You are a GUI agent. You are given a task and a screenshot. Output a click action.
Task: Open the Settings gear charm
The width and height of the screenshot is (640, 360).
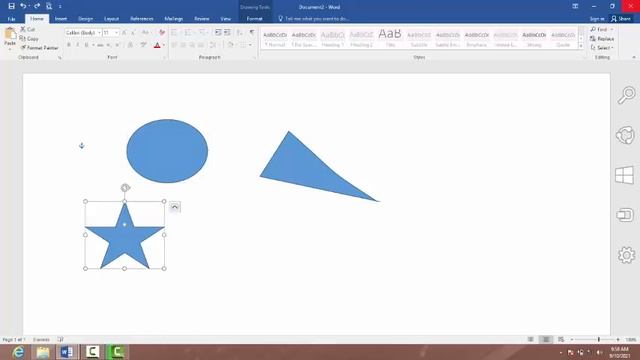pos(626,255)
